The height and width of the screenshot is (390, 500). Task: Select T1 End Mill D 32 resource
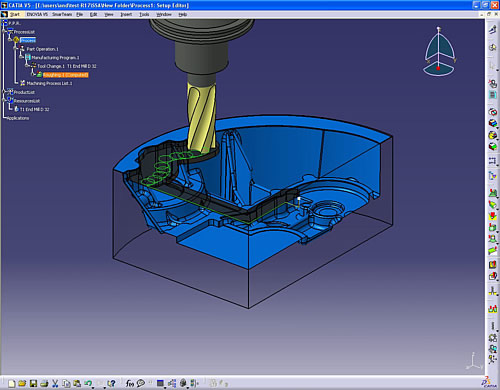(x=34, y=109)
